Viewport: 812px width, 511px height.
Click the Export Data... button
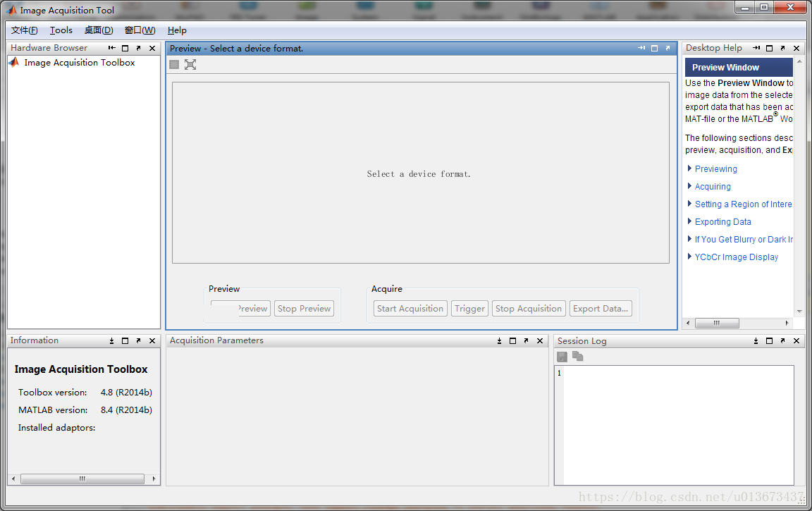tap(601, 309)
